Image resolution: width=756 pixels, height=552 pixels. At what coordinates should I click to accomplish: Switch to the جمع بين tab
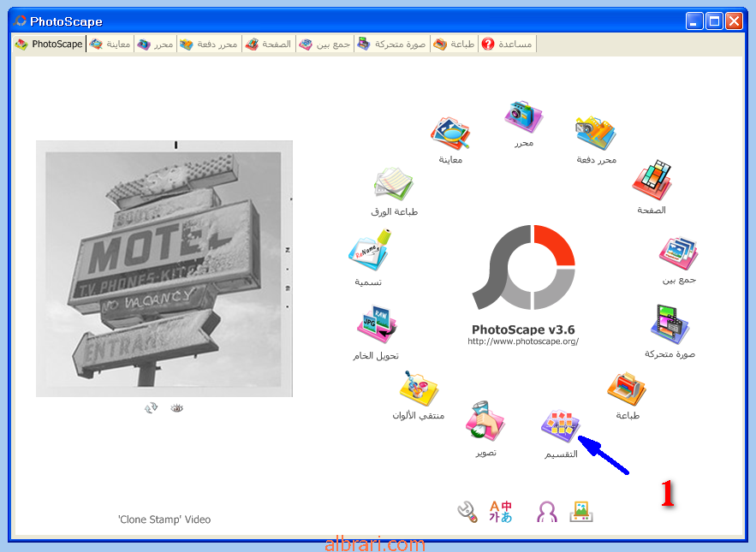(324, 44)
